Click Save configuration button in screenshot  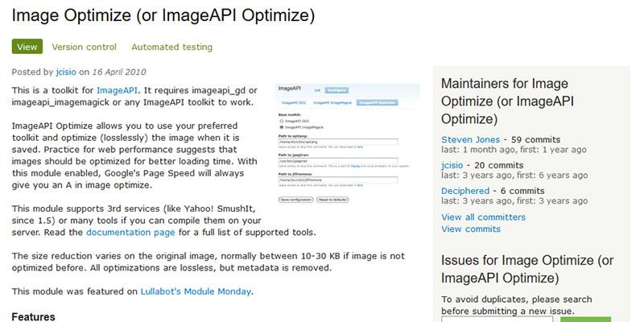(x=295, y=200)
